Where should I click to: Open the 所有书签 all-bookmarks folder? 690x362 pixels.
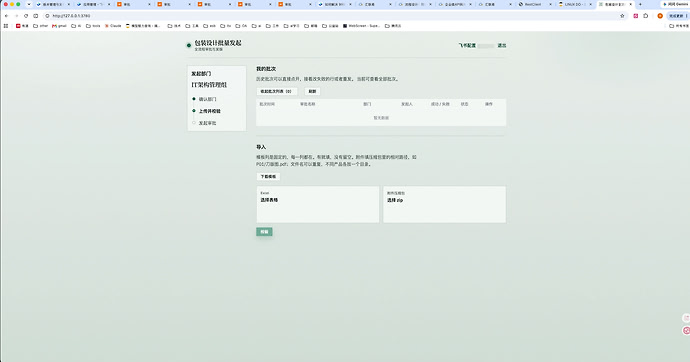[x=679, y=26]
